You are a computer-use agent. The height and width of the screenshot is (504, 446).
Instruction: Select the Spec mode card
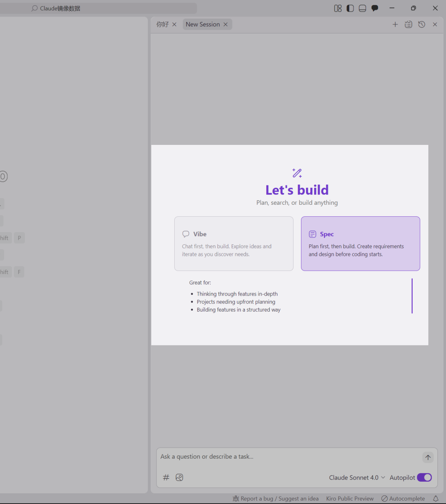(361, 244)
